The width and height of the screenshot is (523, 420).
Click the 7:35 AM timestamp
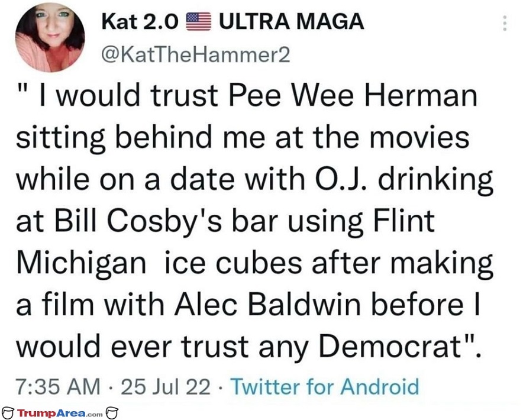pyautogui.click(x=58, y=387)
